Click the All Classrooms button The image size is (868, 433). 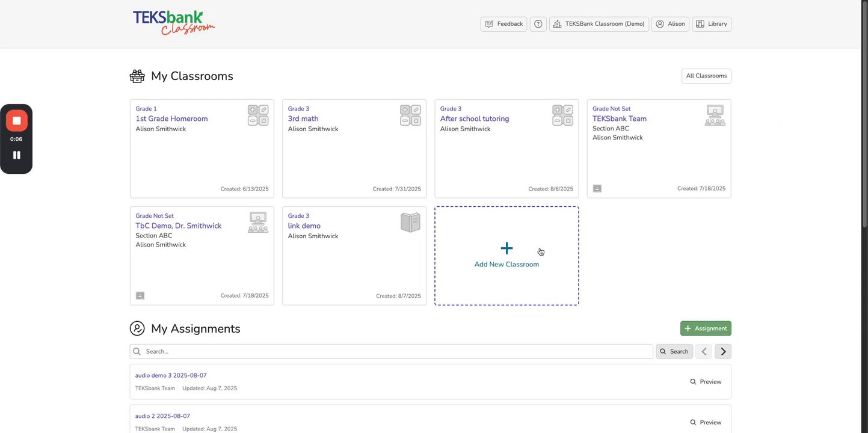coord(706,76)
